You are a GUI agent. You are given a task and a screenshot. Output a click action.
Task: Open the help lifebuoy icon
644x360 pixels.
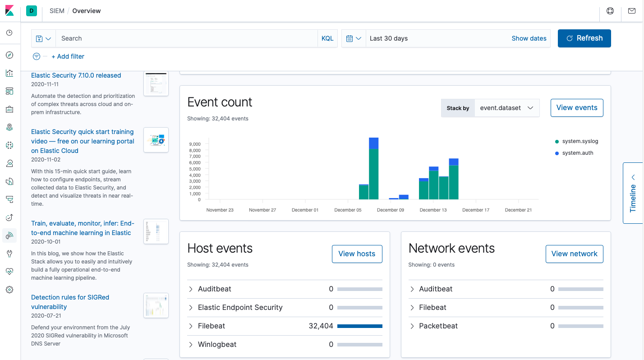click(x=610, y=11)
